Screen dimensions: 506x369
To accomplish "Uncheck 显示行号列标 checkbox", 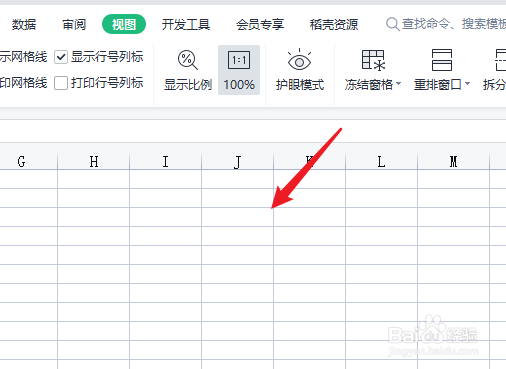I will pos(61,57).
